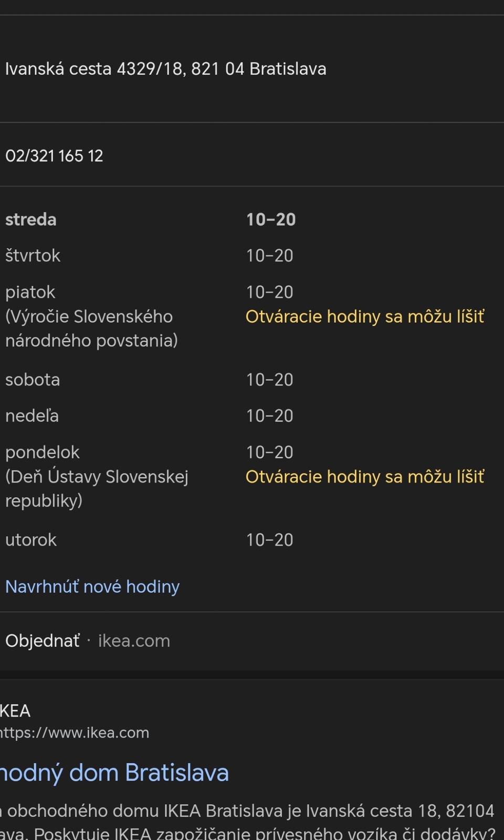Open the ikea.com order provider link

click(x=134, y=641)
